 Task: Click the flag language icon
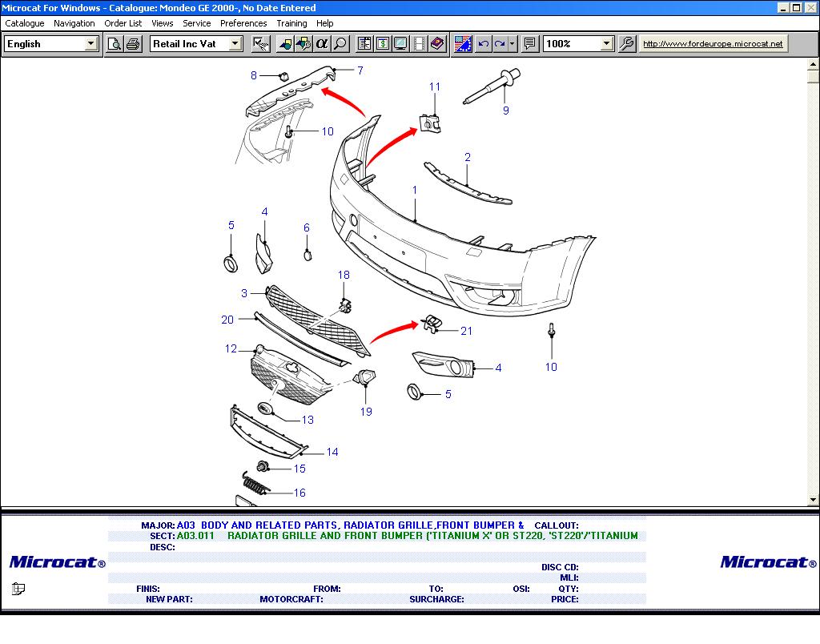pos(463,44)
